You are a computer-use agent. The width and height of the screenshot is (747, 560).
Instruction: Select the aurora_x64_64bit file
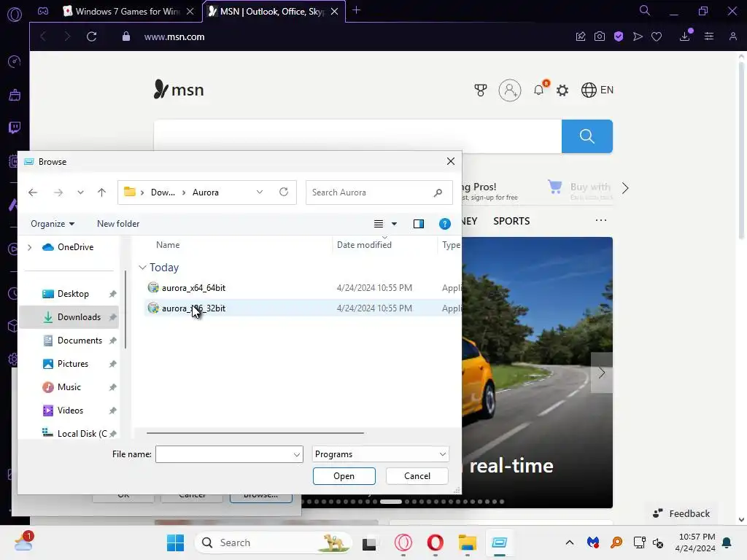click(x=193, y=288)
